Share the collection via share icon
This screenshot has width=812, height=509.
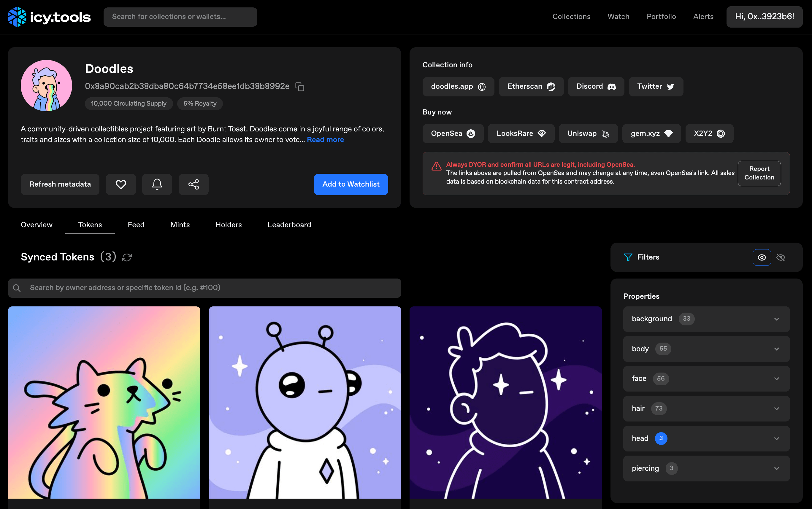point(194,184)
